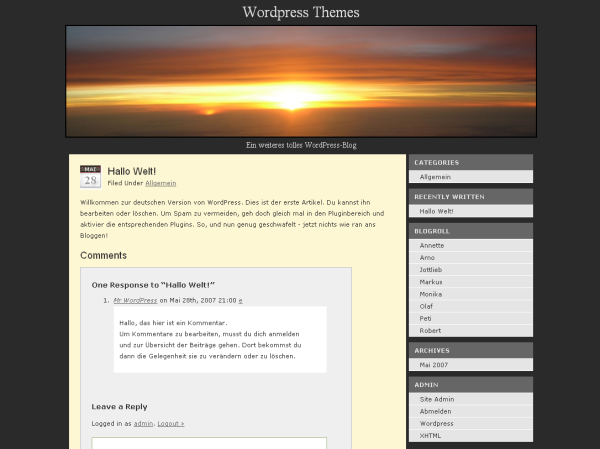
Task: Click the Mr WordPress comment author link
Action: pos(135,300)
